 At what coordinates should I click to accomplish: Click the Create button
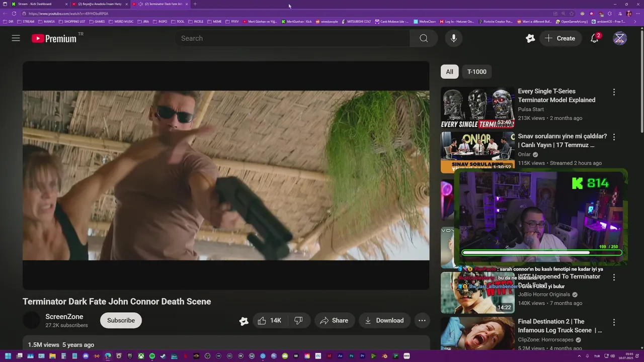(560, 38)
